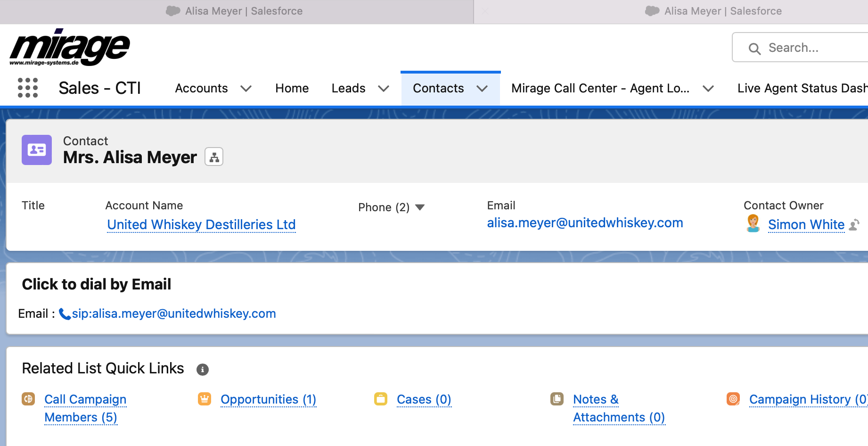This screenshot has width=868, height=446.
Task: Open Notes & Attachments (0) link
Action: (619, 408)
